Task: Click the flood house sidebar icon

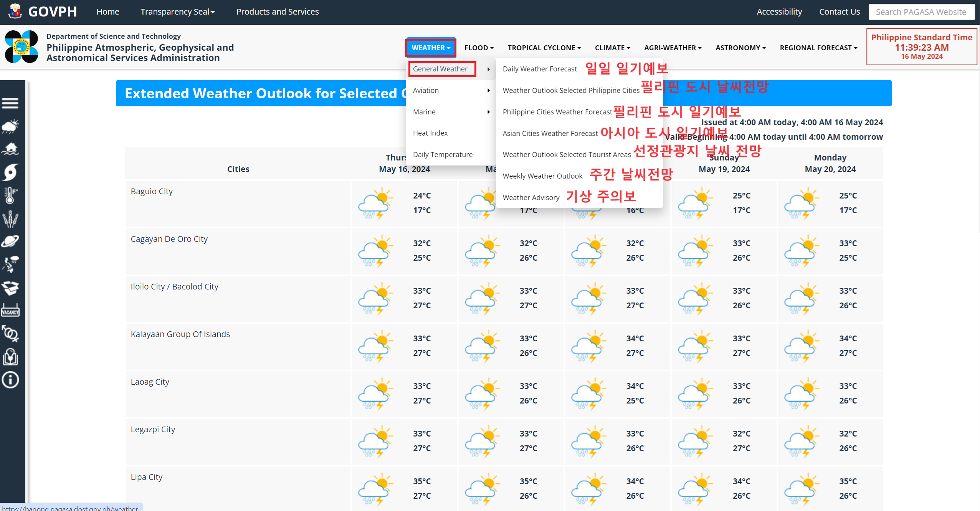Action: (10, 149)
